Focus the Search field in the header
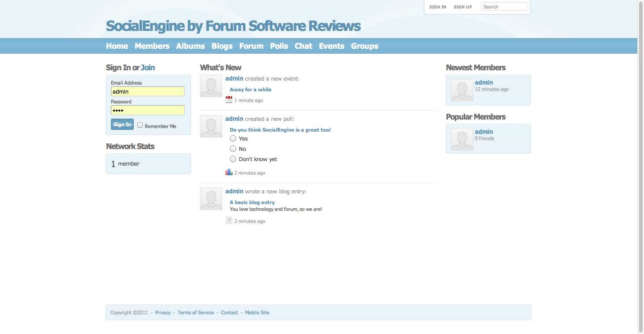 (504, 7)
